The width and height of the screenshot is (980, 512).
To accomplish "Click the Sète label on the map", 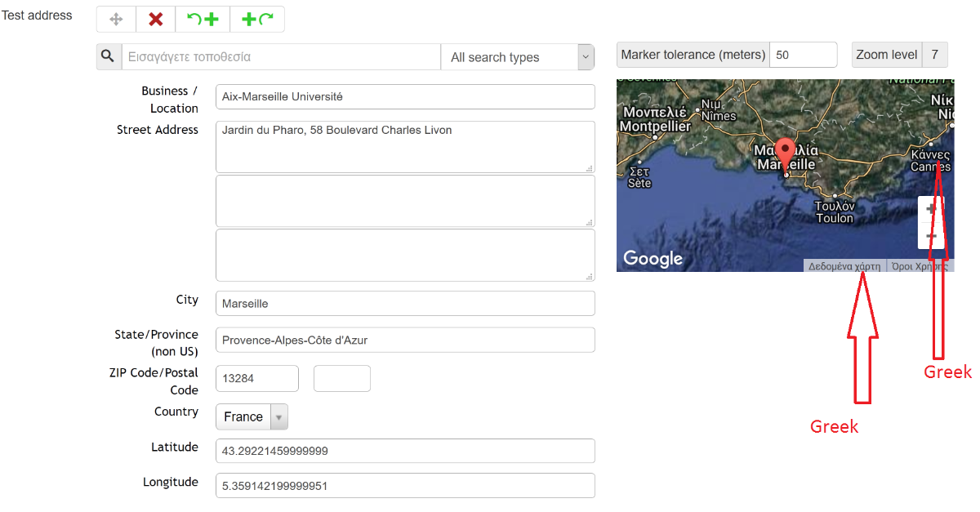I will (x=640, y=183).
